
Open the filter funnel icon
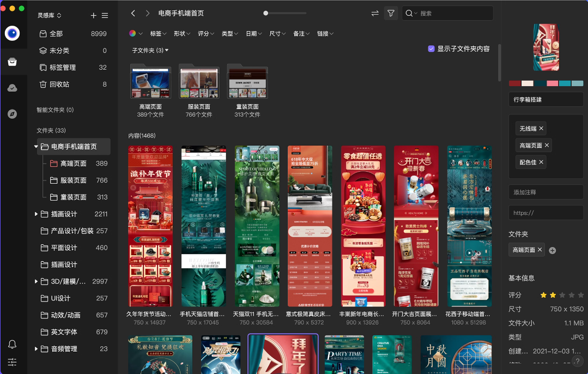click(391, 14)
